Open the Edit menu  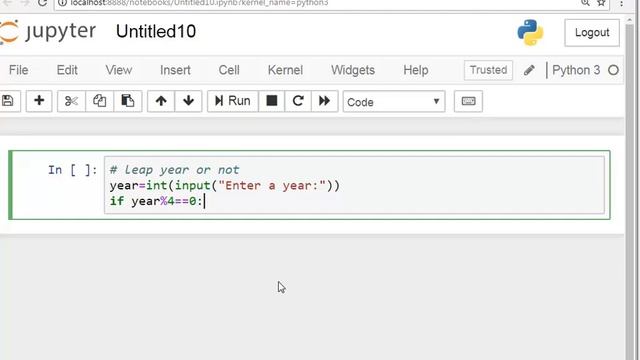67,70
